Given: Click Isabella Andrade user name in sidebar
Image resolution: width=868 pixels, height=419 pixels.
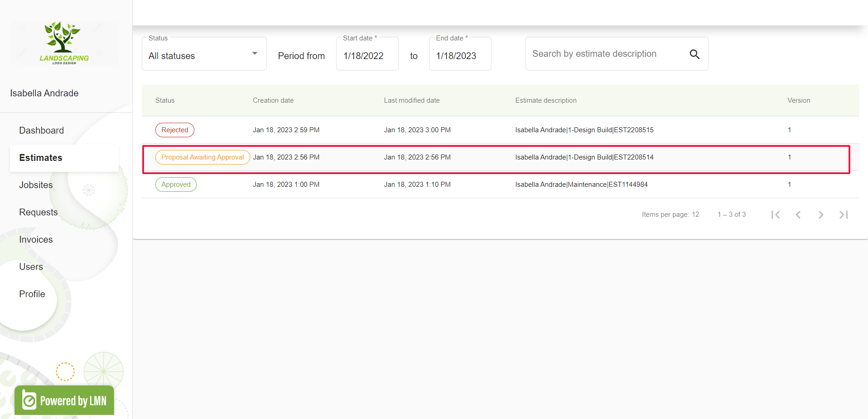Looking at the screenshot, I should [45, 93].
